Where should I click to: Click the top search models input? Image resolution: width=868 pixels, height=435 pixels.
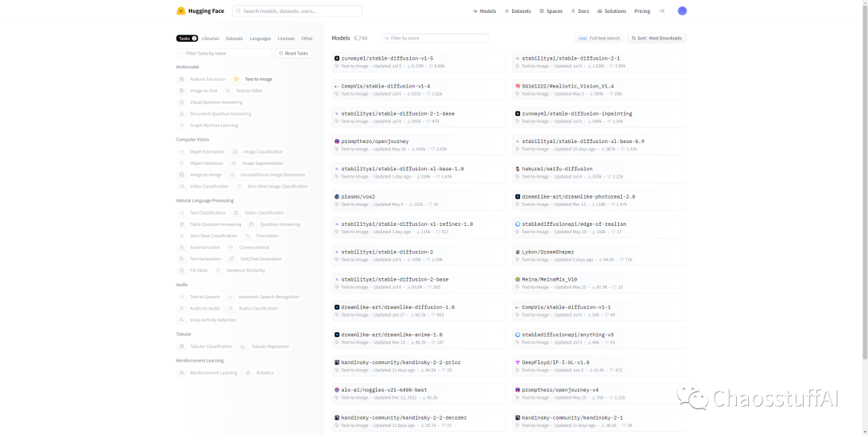[297, 11]
